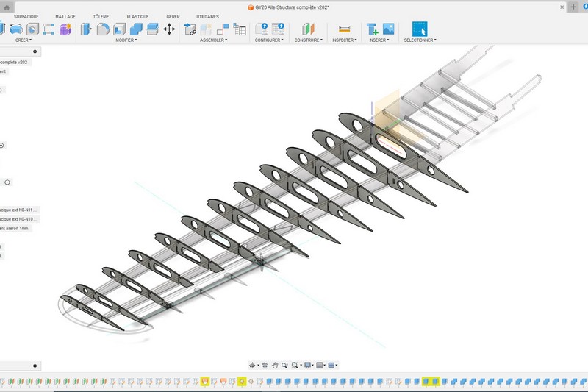Click the Look At camera icon
This screenshot has width=588, height=392.
pos(265,365)
